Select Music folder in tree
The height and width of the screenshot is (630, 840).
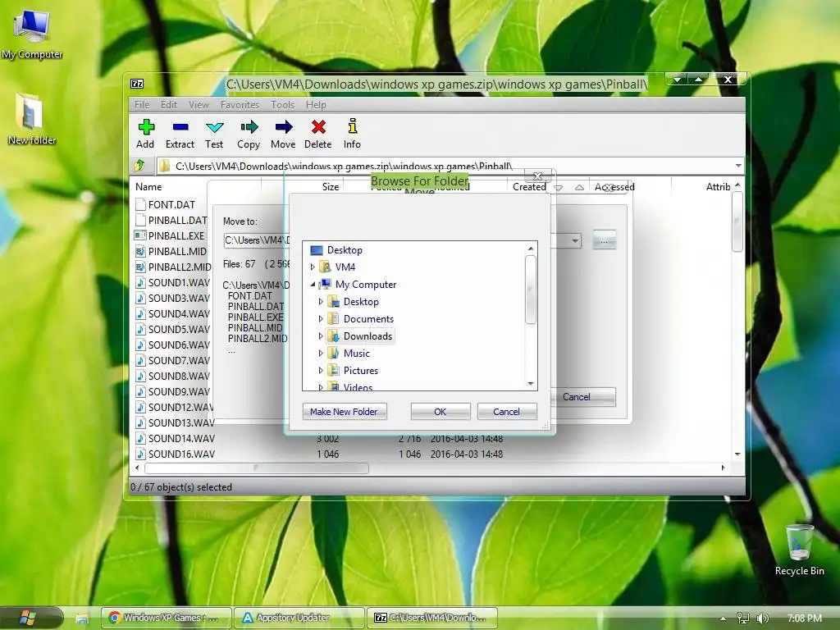tap(357, 353)
